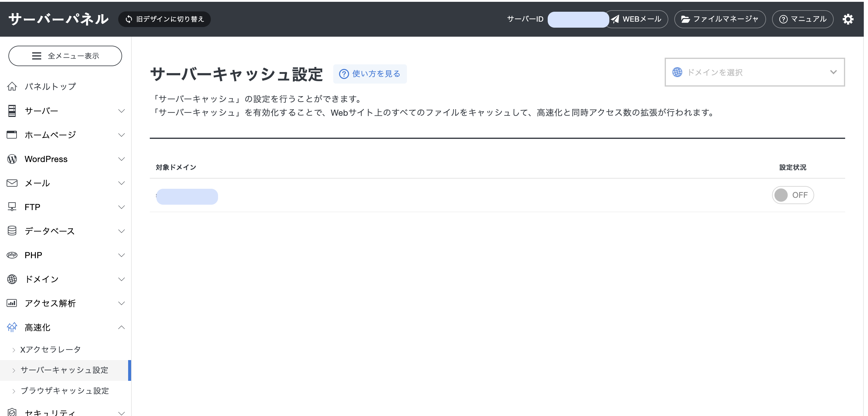868x416 pixels.
Task: Select ブラウザキャッシュ設定 in the sidebar
Action: coord(65,391)
